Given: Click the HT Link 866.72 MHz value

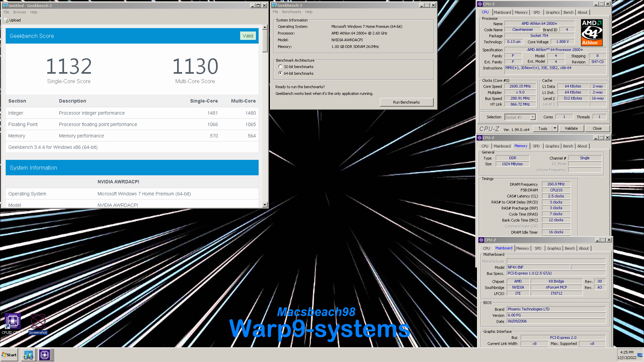Looking at the screenshot, I should 520,104.
